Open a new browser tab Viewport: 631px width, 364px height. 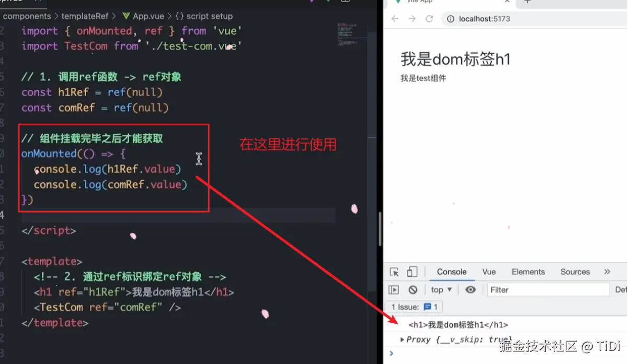(x=527, y=2)
